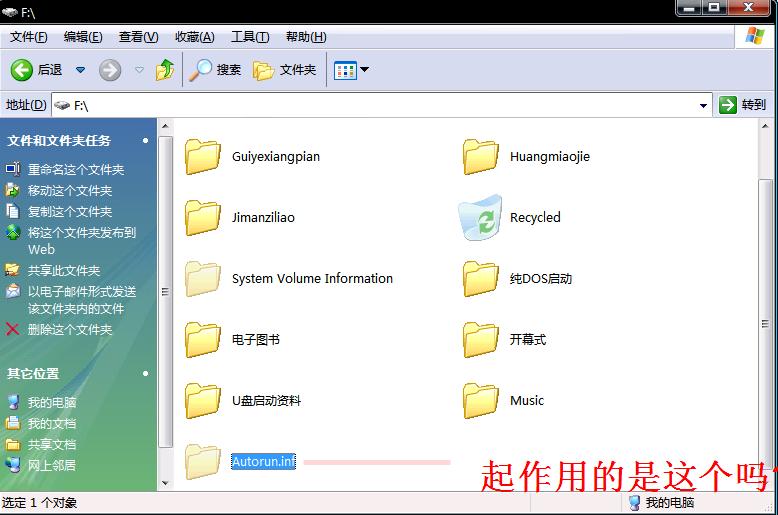The image size is (778, 515).
Task: Select the 电子图书 folder icon
Action: pos(203,340)
